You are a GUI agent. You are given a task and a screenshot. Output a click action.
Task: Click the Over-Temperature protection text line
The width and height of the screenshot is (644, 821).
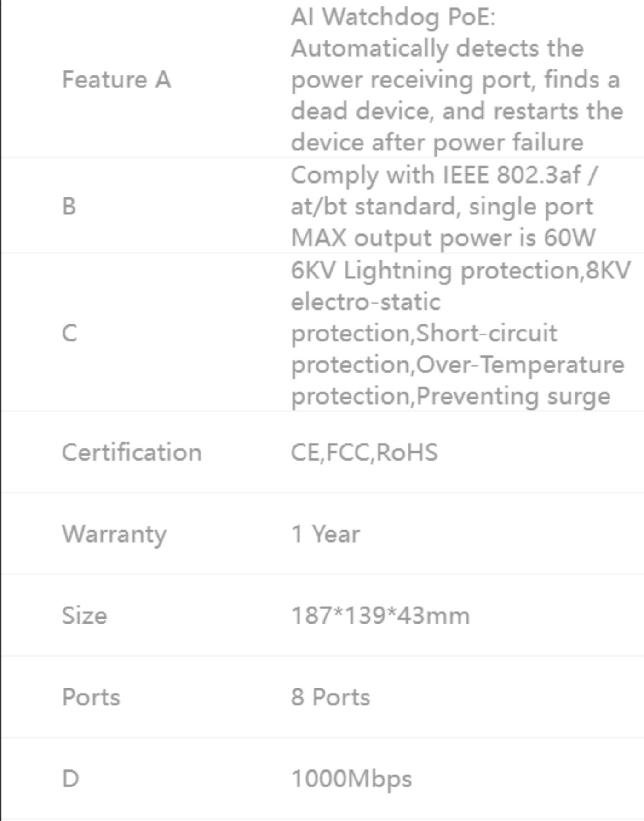click(x=458, y=364)
